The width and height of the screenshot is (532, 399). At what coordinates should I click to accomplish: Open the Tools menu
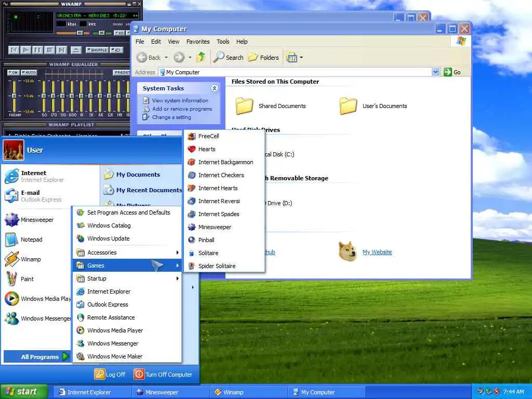(x=223, y=42)
